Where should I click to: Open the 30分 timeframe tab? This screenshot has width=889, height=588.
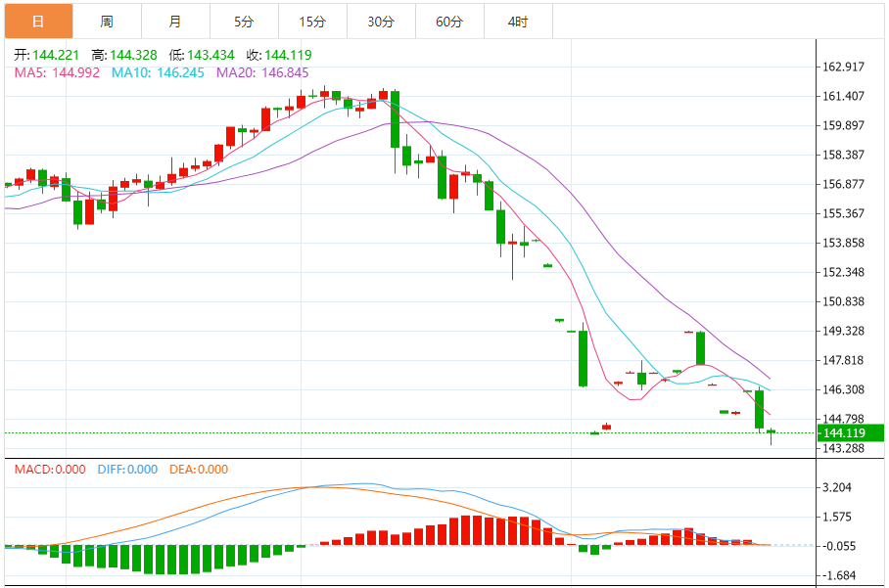click(381, 22)
